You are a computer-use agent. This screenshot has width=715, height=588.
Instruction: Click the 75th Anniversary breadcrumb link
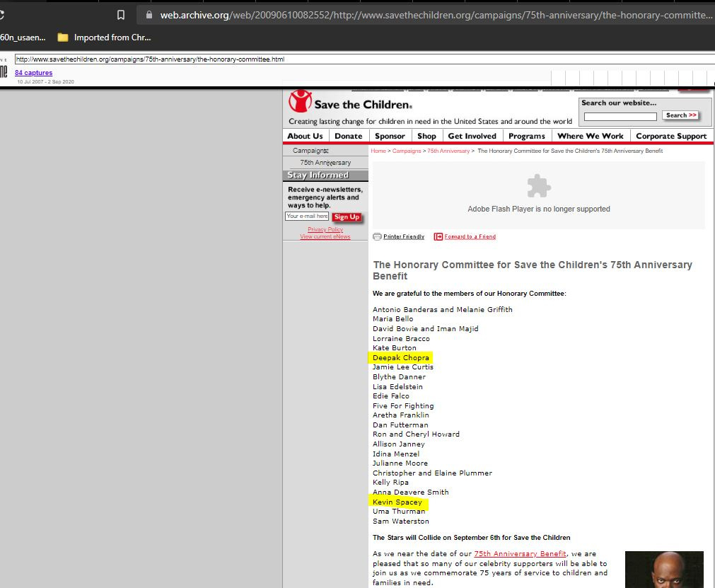[x=448, y=151]
